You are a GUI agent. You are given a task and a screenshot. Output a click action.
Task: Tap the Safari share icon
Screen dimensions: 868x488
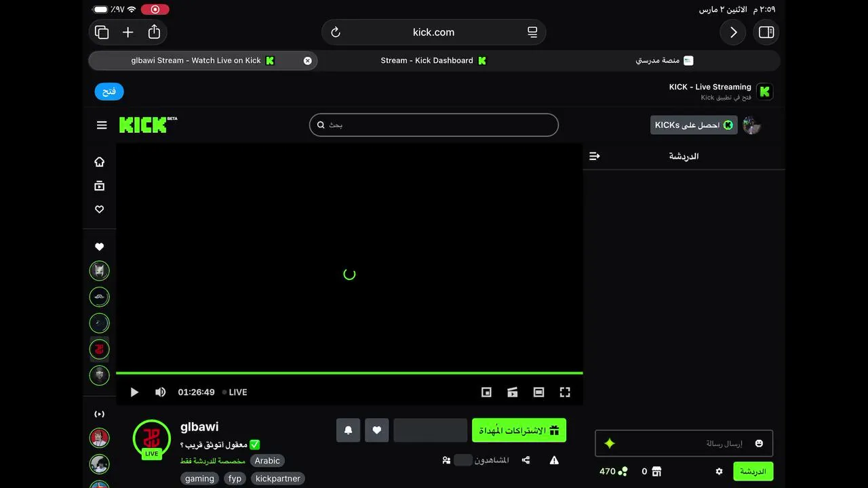click(154, 32)
